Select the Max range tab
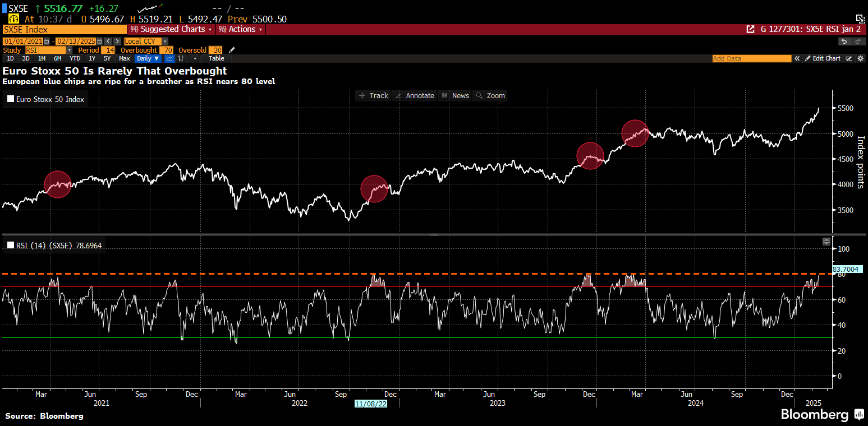Image resolution: width=868 pixels, height=426 pixels. [x=125, y=58]
